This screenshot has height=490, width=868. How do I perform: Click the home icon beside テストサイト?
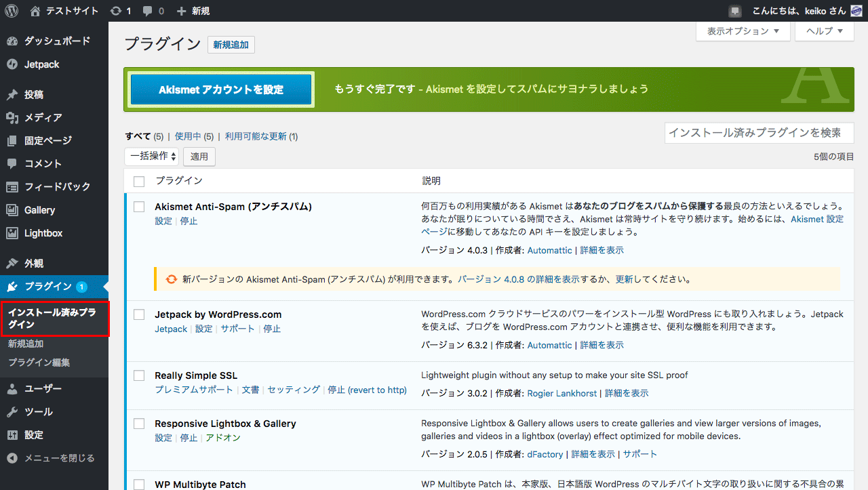(35, 11)
